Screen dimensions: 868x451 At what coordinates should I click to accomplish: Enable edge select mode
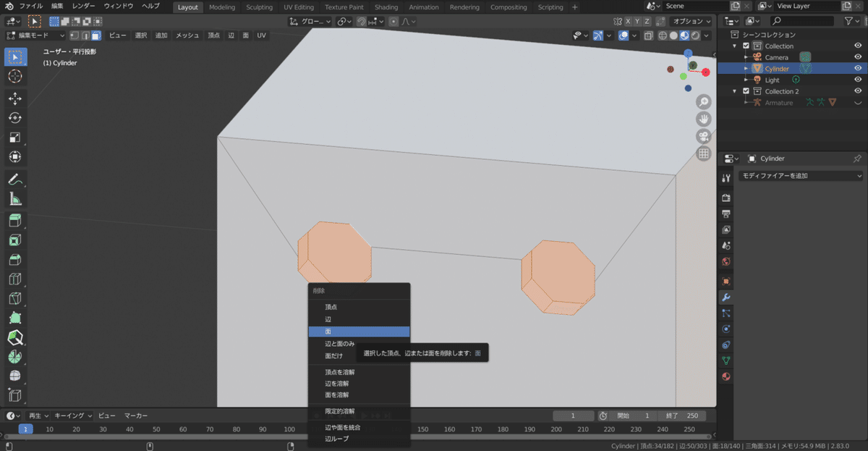coord(85,35)
